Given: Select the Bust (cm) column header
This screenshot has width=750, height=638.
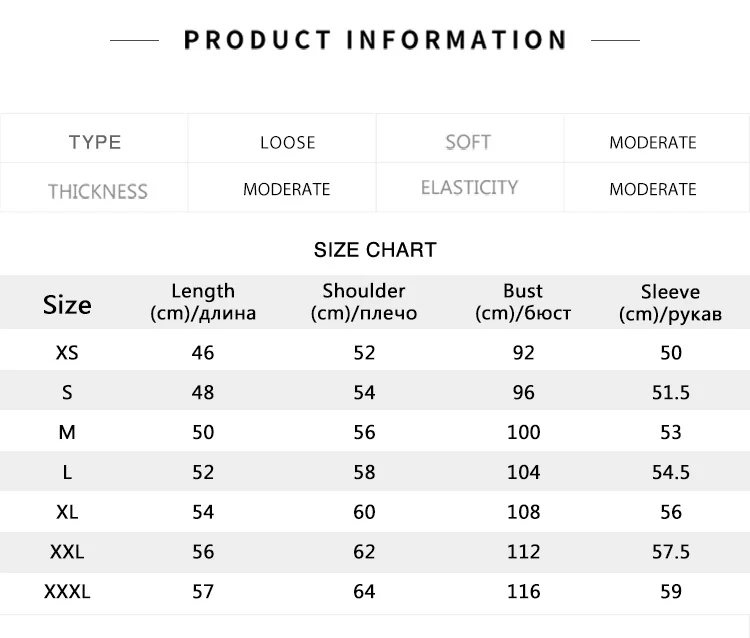Looking at the screenshot, I should 523,302.
